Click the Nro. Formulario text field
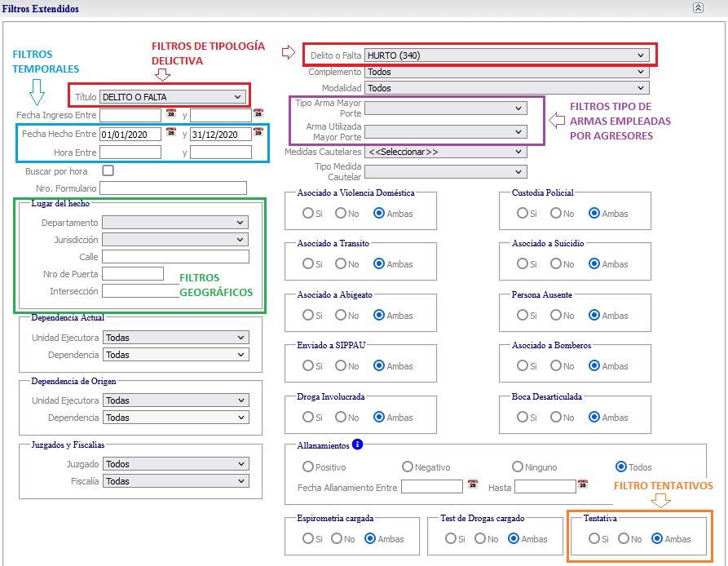Screen dimensions: 728x566 (x=173, y=188)
